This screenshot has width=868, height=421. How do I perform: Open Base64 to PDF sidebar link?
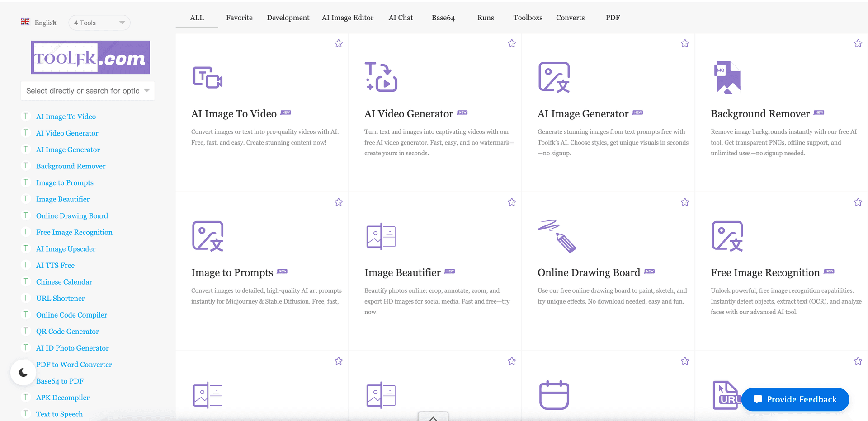pos(60,381)
